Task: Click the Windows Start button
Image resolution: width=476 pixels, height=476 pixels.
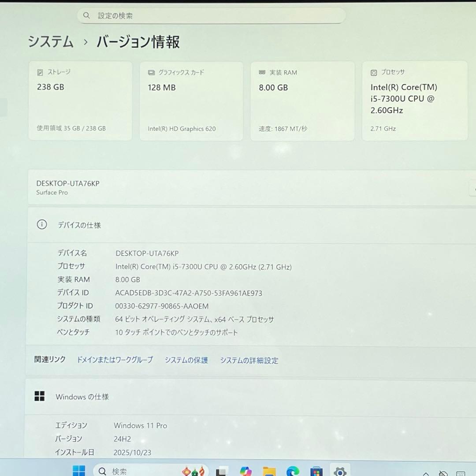Action: tap(78, 471)
